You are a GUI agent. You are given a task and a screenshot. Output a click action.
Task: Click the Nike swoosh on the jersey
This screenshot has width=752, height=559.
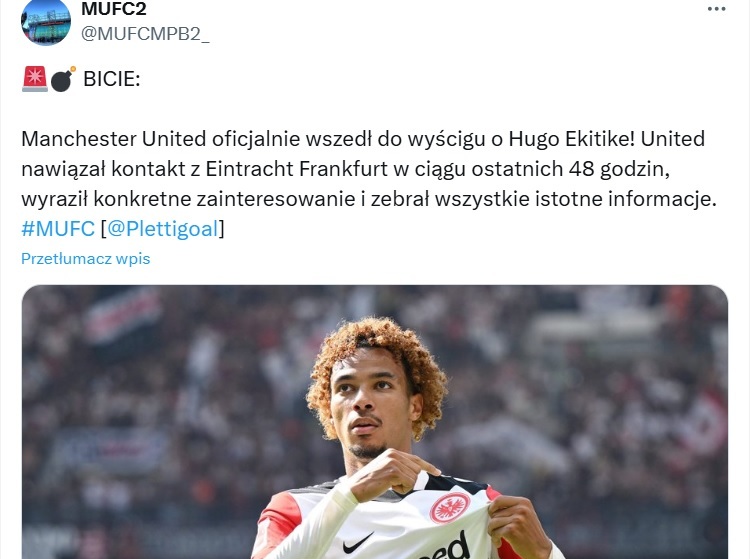tap(358, 543)
